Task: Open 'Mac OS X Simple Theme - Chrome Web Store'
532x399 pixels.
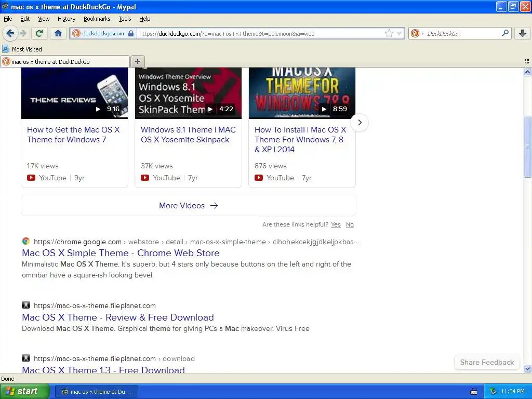Action: pyautogui.click(x=121, y=253)
